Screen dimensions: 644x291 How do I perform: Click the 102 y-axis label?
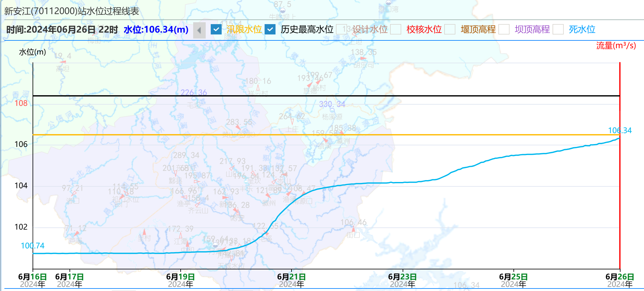[21, 227]
